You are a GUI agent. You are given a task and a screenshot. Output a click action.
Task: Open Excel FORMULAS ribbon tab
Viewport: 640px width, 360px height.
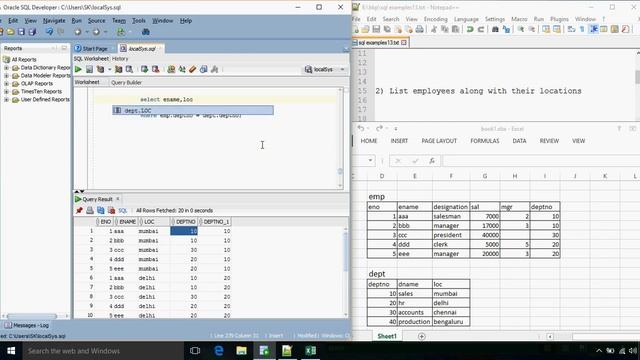tap(484, 141)
